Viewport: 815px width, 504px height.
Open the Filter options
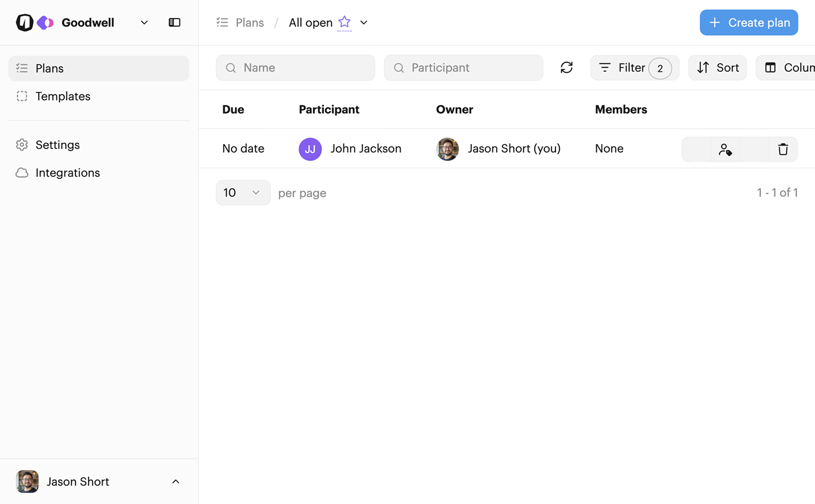pos(634,68)
